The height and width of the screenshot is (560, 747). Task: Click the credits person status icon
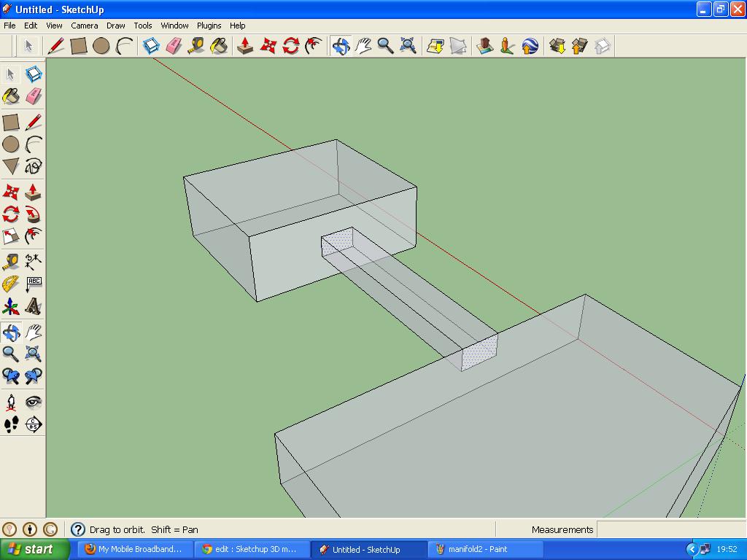[x=30, y=529]
